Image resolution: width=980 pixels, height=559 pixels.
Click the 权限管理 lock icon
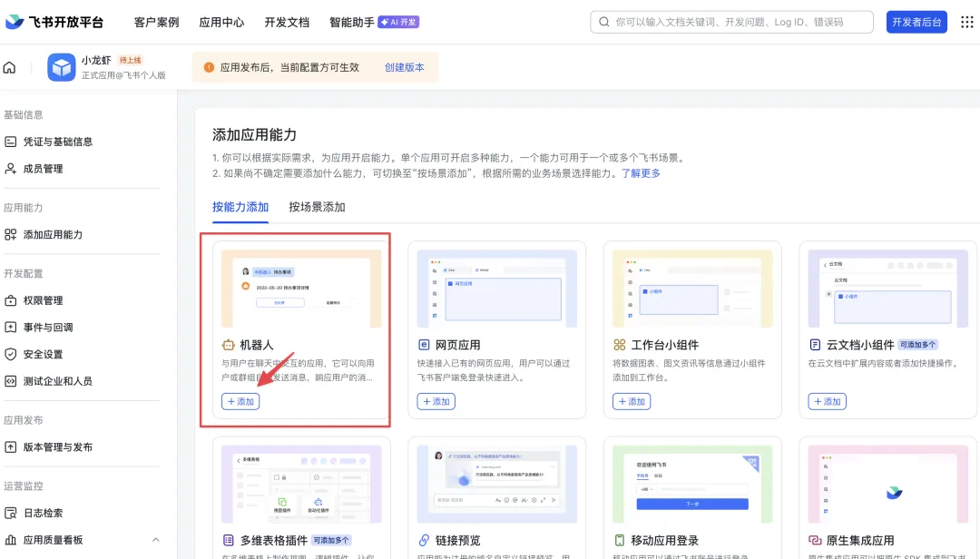coord(11,300)
